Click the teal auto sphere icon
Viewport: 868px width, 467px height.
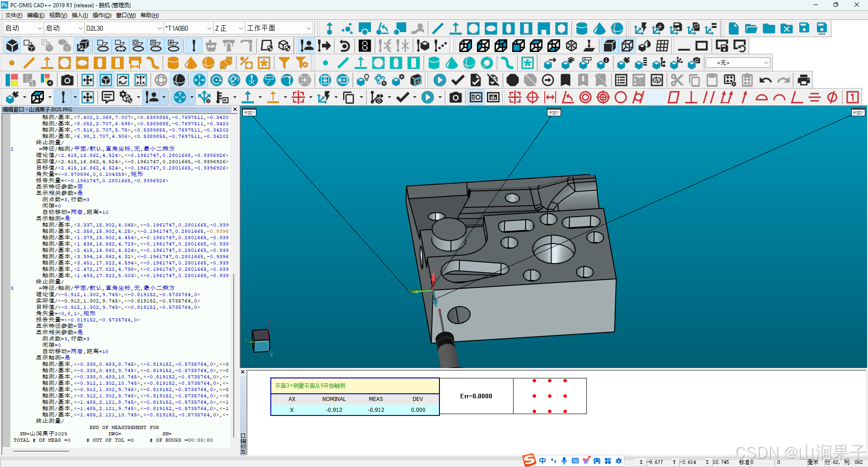click(469, 63)
